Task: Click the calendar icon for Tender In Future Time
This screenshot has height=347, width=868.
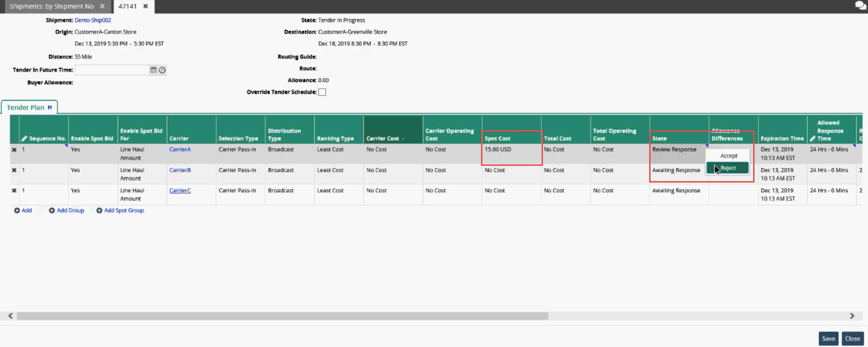Action: click(x=153, y=70)
